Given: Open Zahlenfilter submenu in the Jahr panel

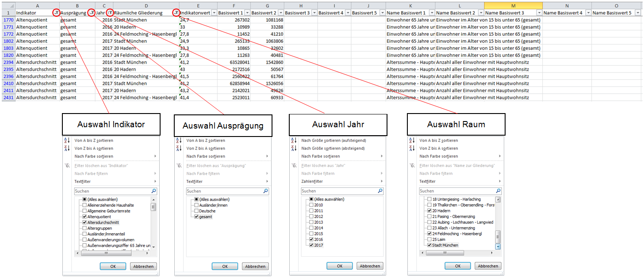Looking at the screenshot, I should click(x=312, y=182).
